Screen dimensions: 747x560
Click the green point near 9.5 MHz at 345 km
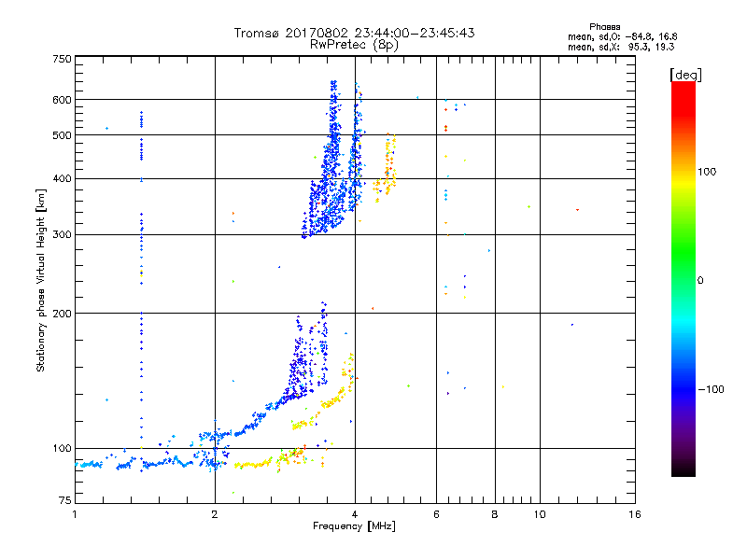(529, 206)
